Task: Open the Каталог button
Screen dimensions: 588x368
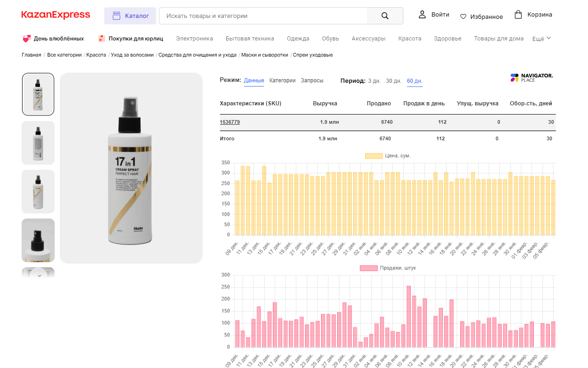Action: pos(130,16)
